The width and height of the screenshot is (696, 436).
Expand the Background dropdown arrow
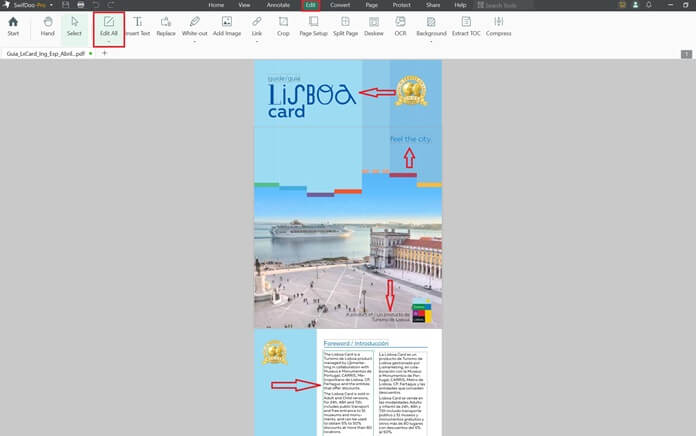(431, 42)
